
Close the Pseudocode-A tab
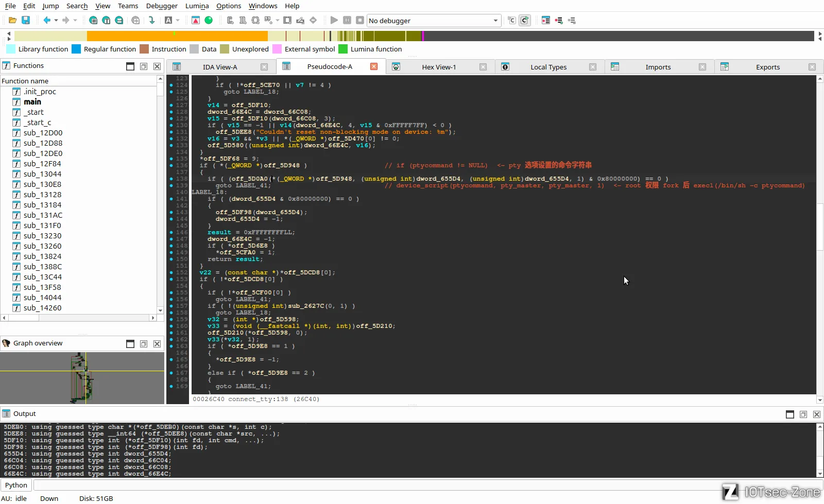pyautogui.click(x=374, y=66)
